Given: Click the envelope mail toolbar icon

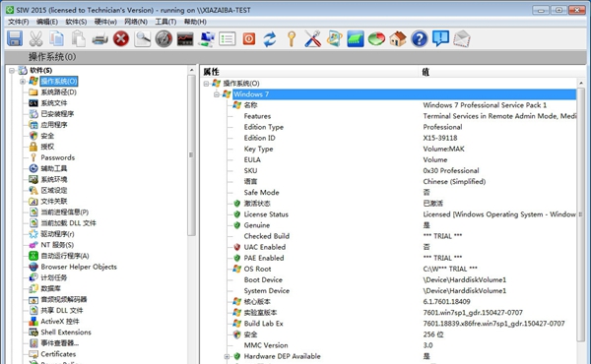Looking at the screenshot, I should pyautogui.click(x=462, y=38).
